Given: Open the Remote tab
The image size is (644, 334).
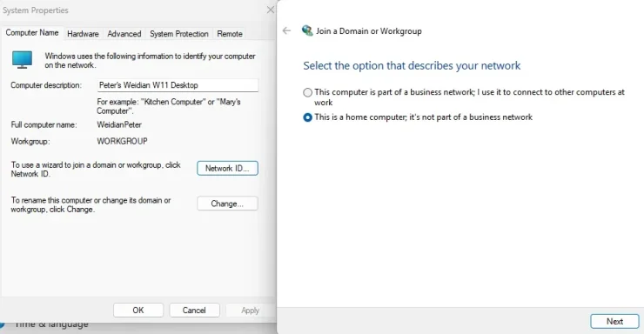Looking at the screenshot, I should (x=230, y=34).
